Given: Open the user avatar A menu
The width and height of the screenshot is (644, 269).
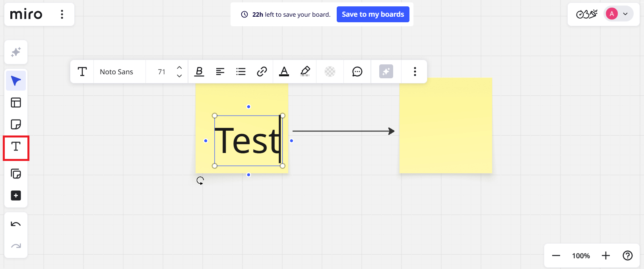Looking at the screenshot, I should [x=612, y=14].
